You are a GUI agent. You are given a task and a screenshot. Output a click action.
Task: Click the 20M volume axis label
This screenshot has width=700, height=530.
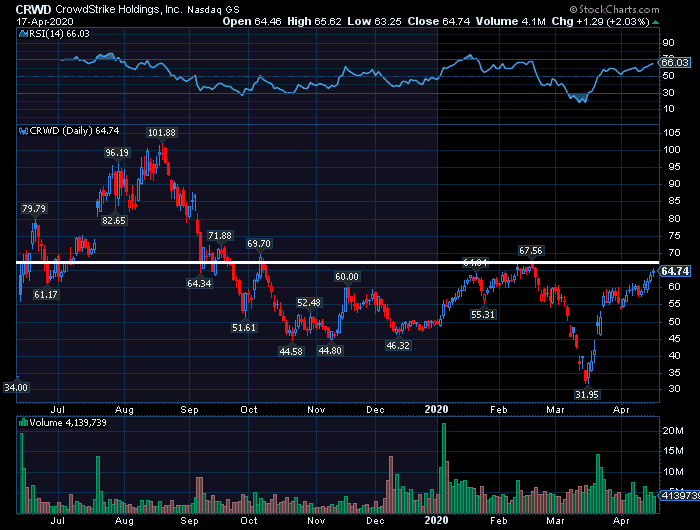click(x=673, y=431)
